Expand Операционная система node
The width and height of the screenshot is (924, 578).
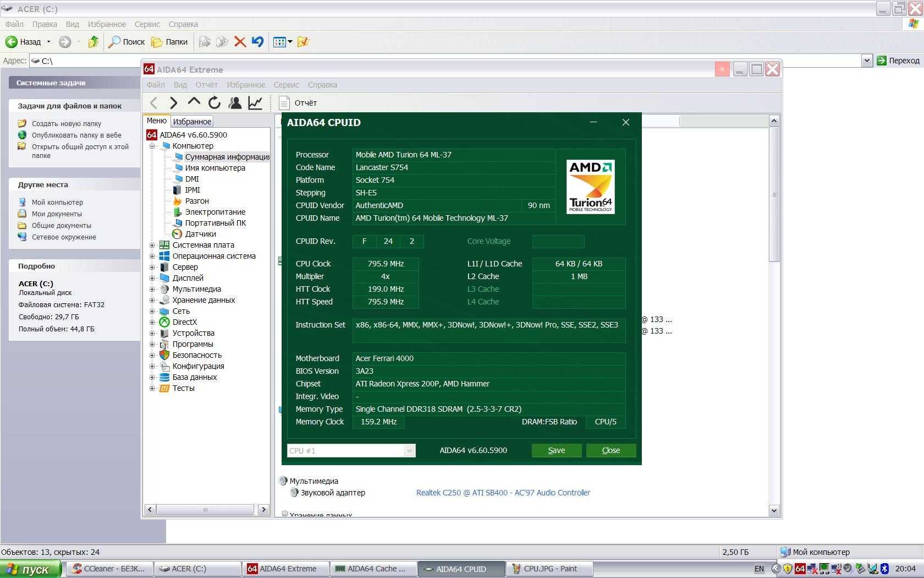(152, 256)
